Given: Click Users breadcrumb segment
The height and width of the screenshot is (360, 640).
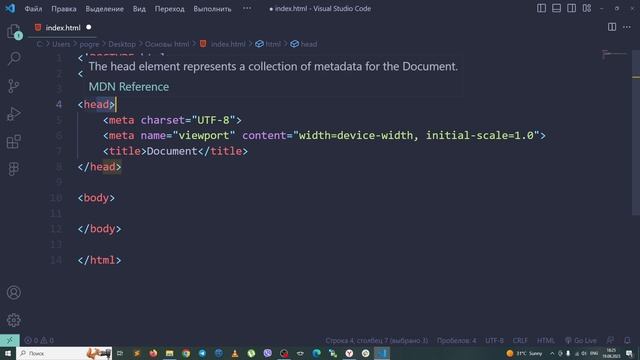Looking at the screenshot, I should (x=61, y=44).
